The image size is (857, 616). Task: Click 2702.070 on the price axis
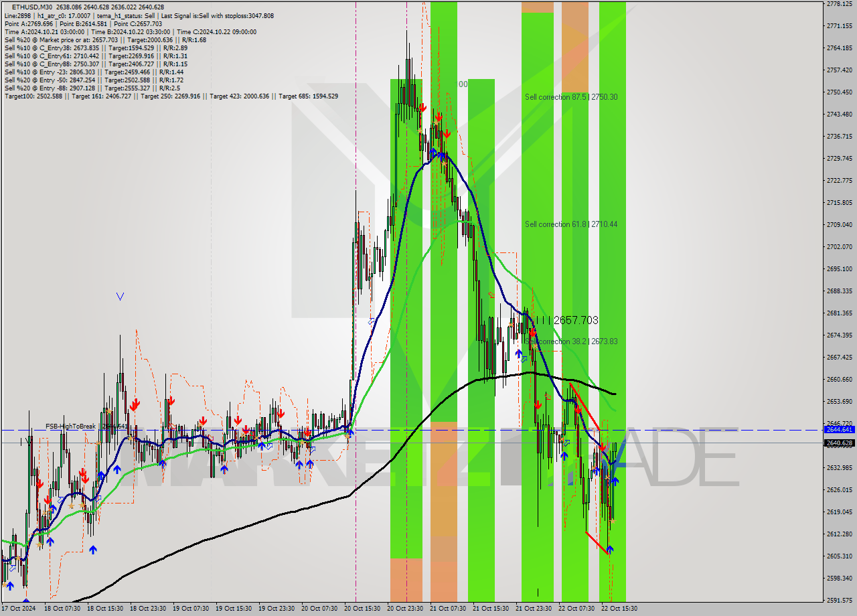click(840, 246)
